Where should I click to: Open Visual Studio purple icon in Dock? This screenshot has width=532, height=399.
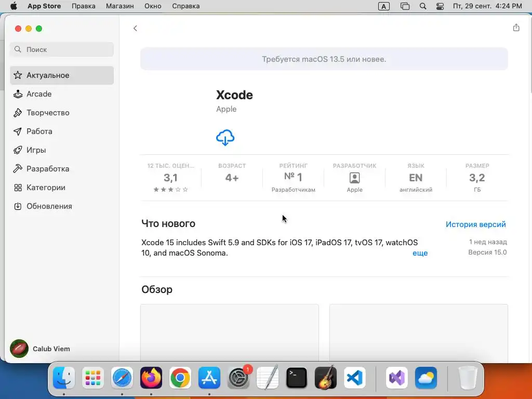tap(397, 378)
